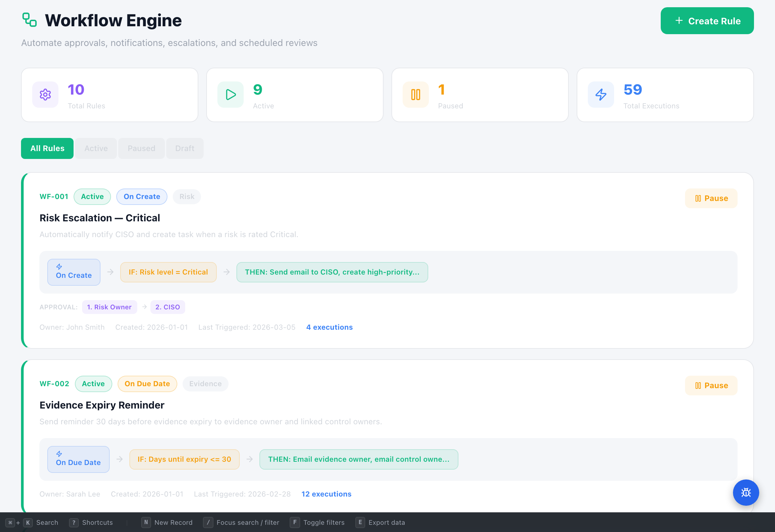Pause the Risk Escalation — Critical rule
Viewport: 775px width, 532px height.
click(x=711, y=198)
